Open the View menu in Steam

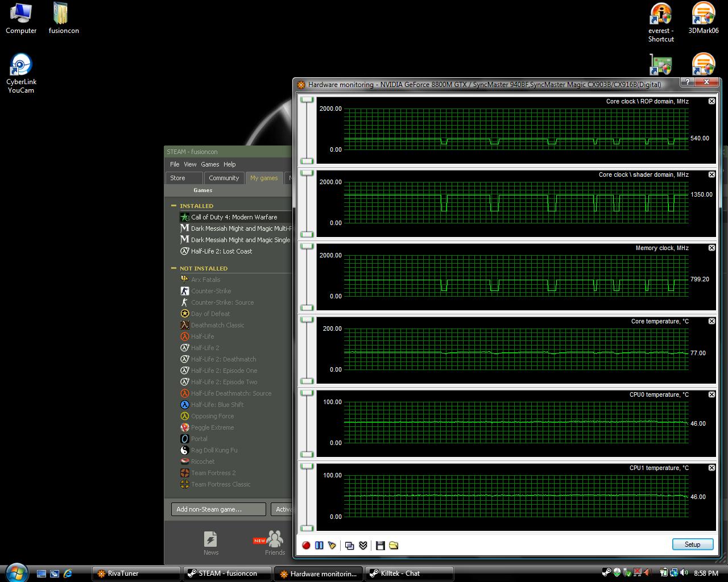click(x=190, y=164)
